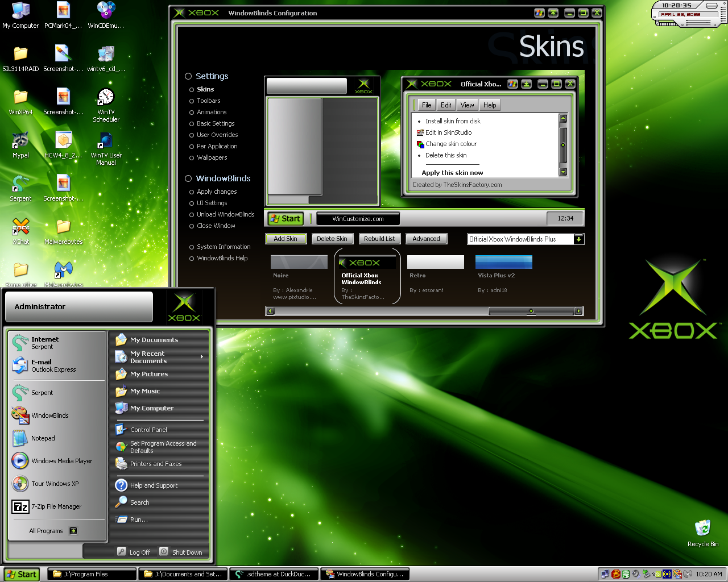This screenshot has height=582, width=728.
Task: Click the Change skin colour icon
Action: 420,144
